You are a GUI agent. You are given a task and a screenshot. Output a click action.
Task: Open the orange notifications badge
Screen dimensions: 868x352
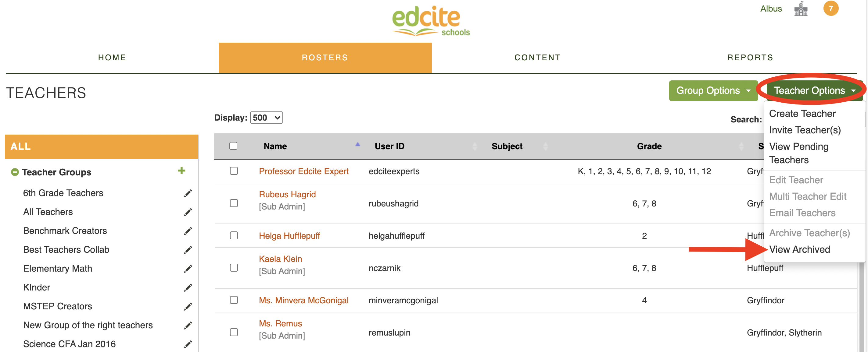830,9
